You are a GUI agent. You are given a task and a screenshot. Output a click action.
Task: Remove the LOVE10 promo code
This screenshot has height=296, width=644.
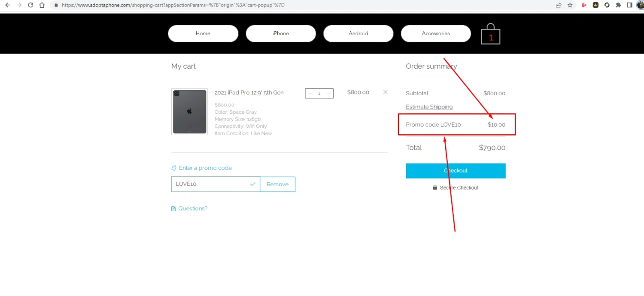click(x=278, y=184)
